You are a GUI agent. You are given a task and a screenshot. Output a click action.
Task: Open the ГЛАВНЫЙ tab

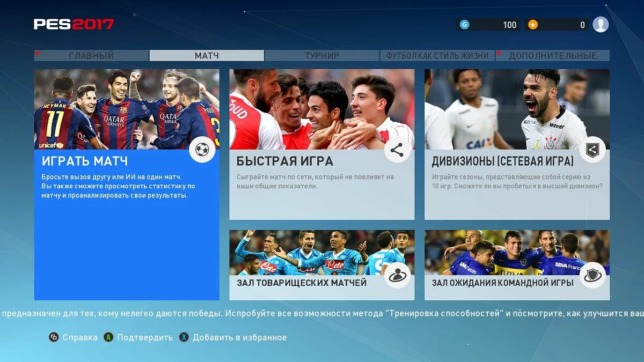[x=91, y=56]
